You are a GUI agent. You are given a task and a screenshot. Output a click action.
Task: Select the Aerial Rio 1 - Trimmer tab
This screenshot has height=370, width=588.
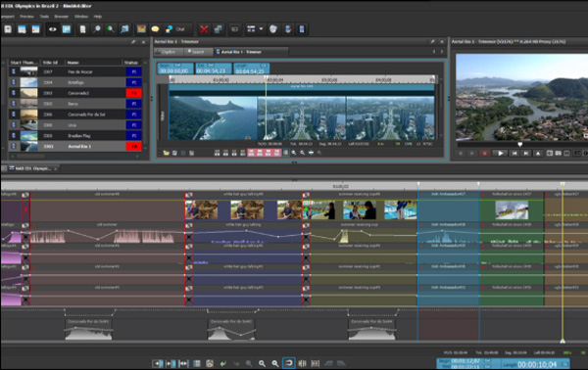point(251,52)
